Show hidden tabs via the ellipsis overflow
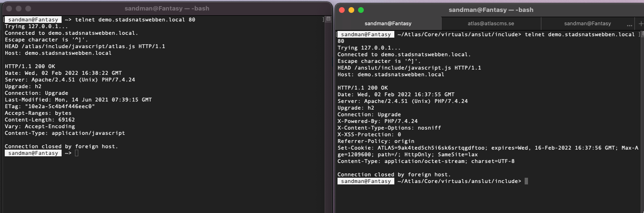This screenshot has height=213, width=644. [629, 23]
